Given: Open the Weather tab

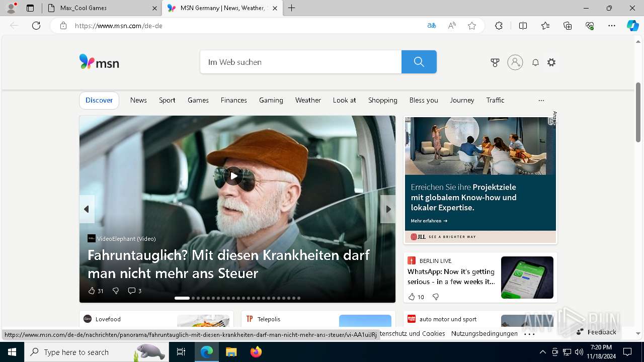Looking at the screenshot, I should tap(308, 100).
